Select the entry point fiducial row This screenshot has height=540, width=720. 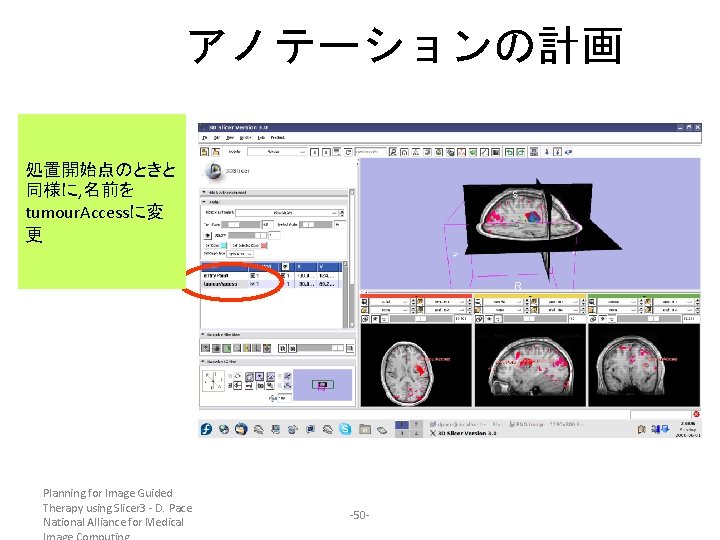(x=272, y=276)
